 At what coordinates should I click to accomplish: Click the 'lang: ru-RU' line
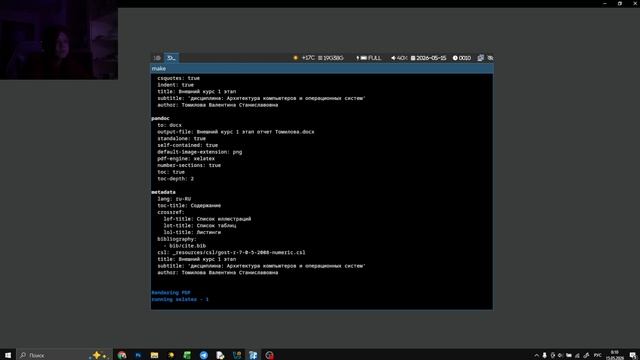(174, 199)
